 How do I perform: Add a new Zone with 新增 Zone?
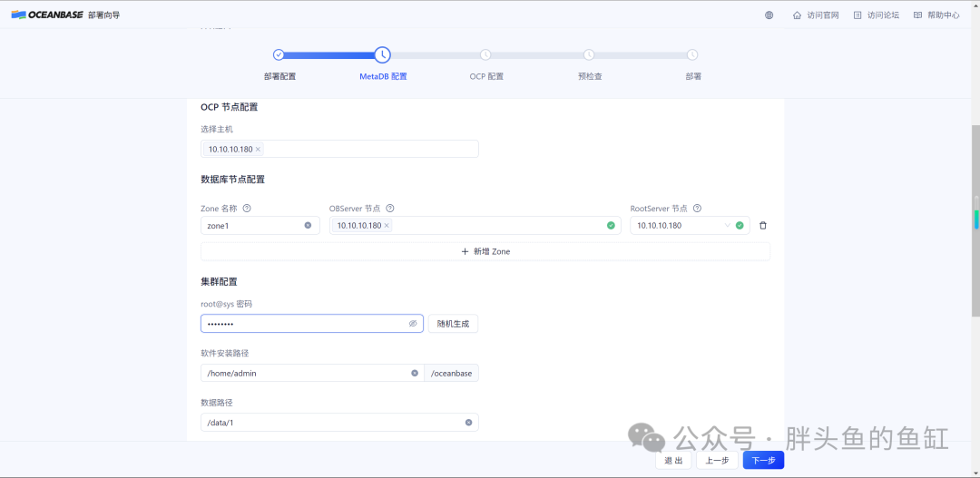pyautogui.click(x=485, y=251)
